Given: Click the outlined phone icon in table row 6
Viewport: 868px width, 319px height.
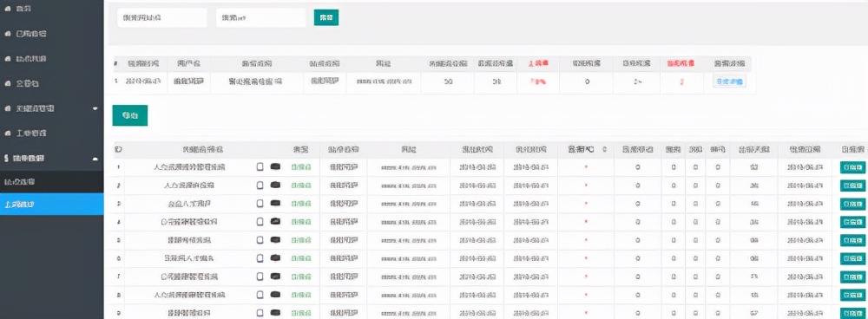Looking at the screenshot, I should pyautogui.click(x=260, y=258).
